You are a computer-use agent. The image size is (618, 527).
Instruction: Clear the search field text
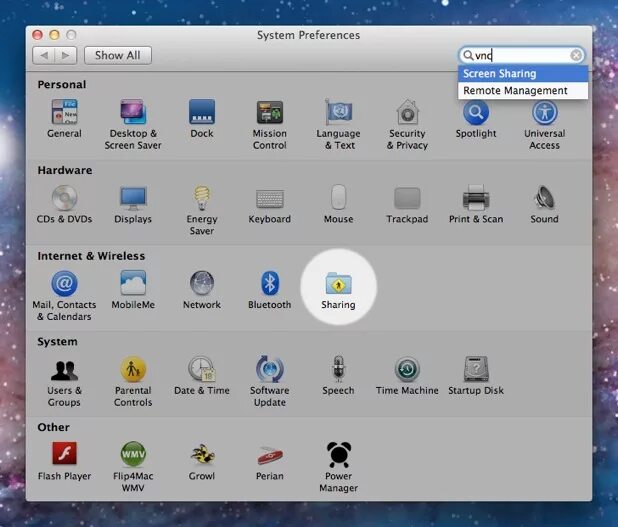576,55
